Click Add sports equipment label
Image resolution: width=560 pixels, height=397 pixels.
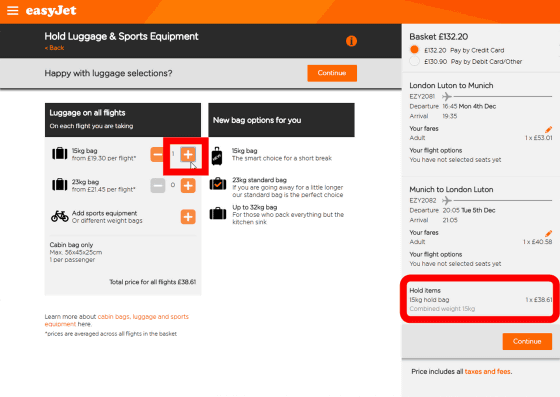(104, 213)
